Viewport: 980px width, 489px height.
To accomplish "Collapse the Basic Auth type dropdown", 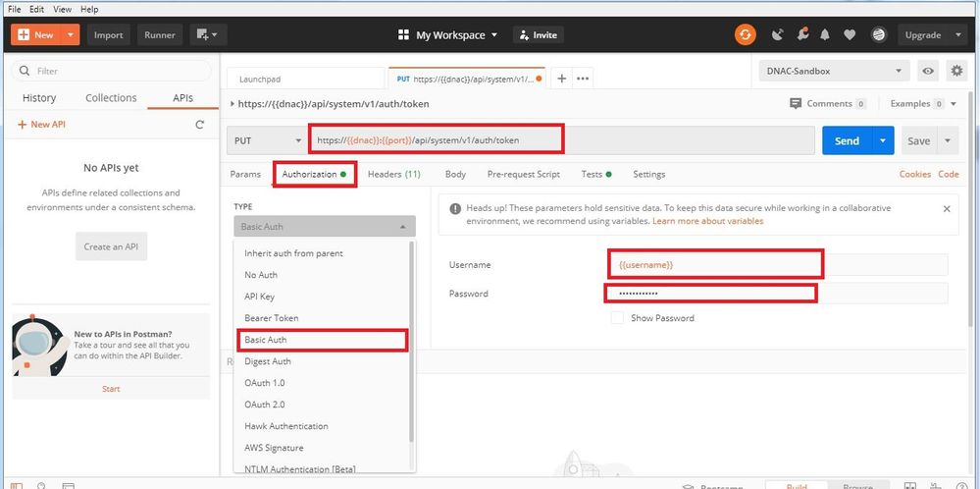I will tap(325, 227).
